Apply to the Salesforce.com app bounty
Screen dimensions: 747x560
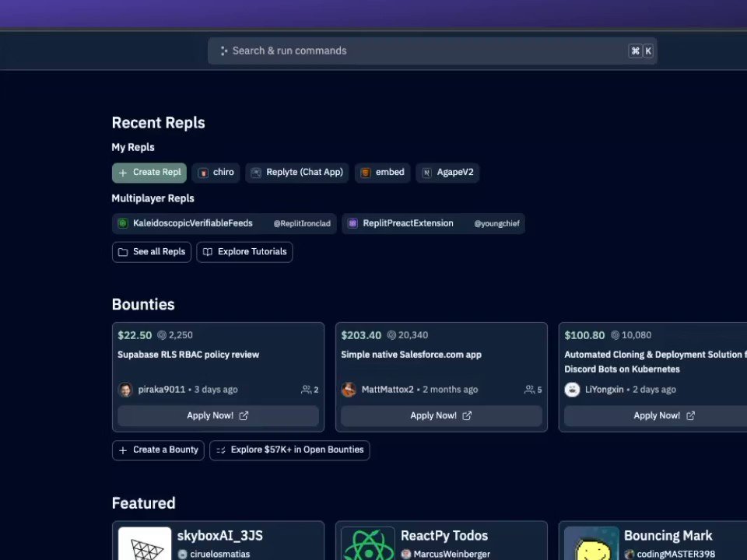coord(442,415)
